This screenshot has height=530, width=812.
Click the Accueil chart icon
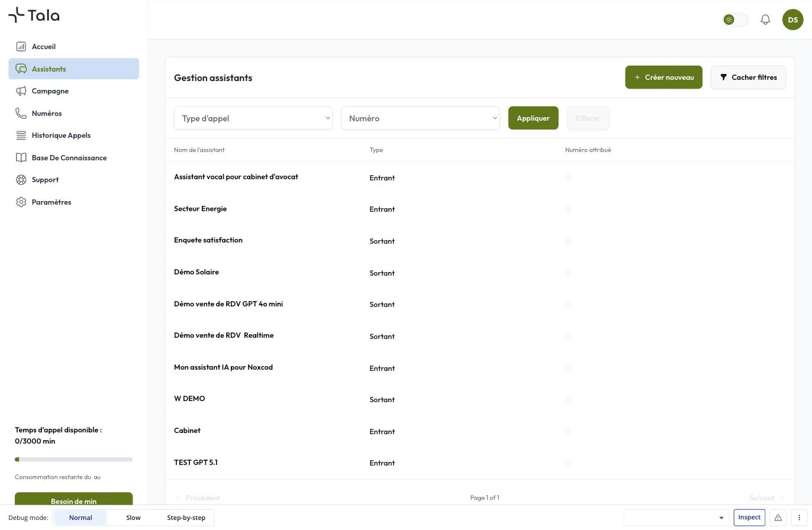[x=21, y=46]
